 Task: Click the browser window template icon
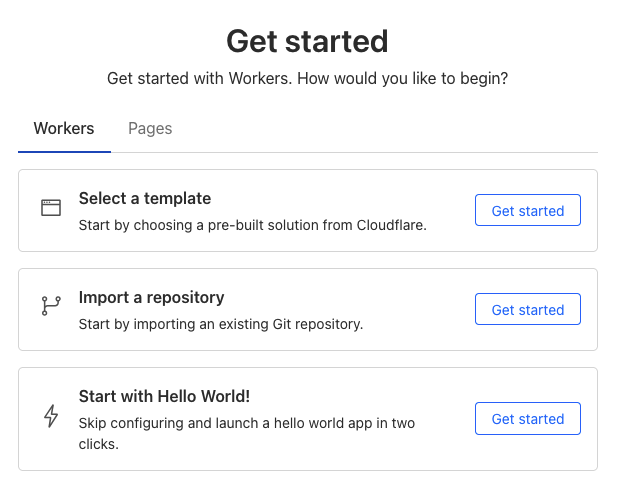[51, 208]
